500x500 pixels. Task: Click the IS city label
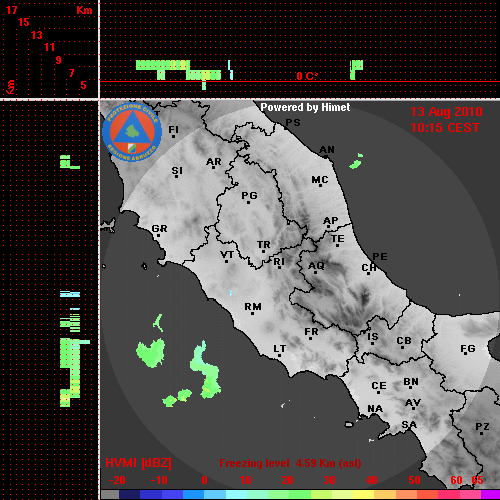coord(373,337)
